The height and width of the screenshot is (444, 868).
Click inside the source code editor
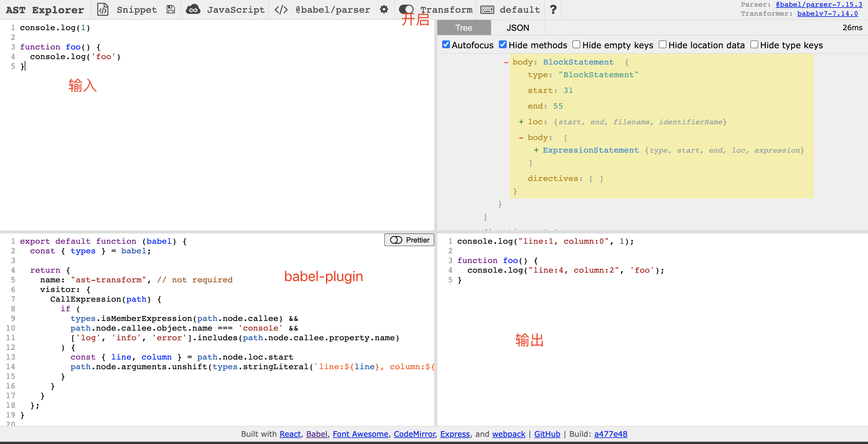pyautogui.click(x=202, y=135)
